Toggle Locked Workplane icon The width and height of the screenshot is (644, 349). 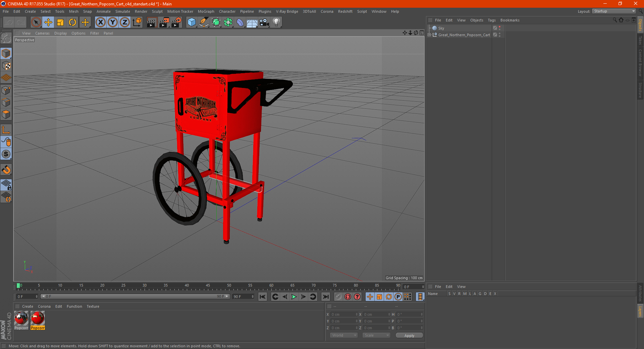[6, 185]
